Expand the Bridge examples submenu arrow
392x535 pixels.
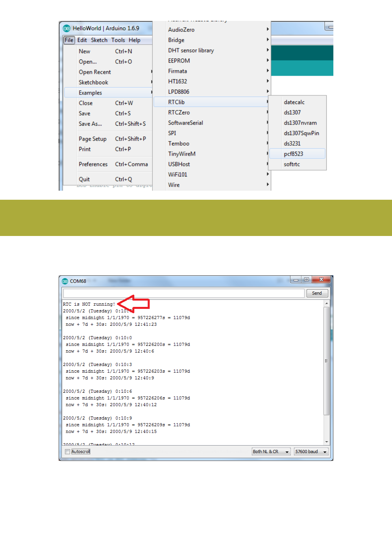[x=268, y=39]
